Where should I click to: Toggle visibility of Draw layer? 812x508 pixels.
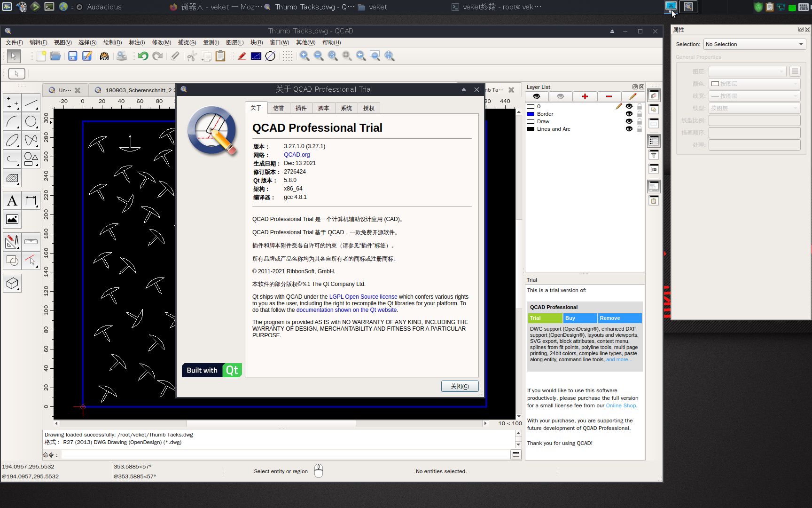click(629, 121)
